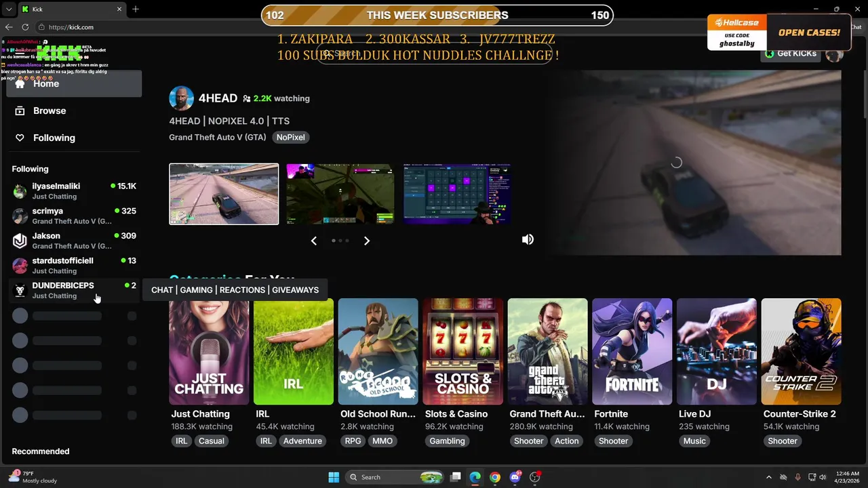Go to previous featured stream arrow
Image resolution: width=868 pixels, height=488 pixels.
pos(314,241)
